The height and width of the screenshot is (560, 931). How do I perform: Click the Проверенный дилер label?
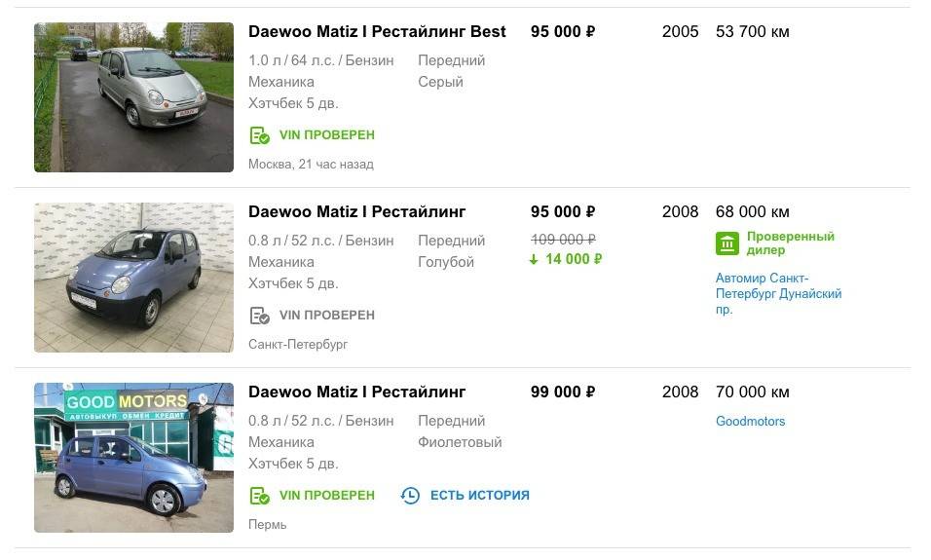(790, 243)
